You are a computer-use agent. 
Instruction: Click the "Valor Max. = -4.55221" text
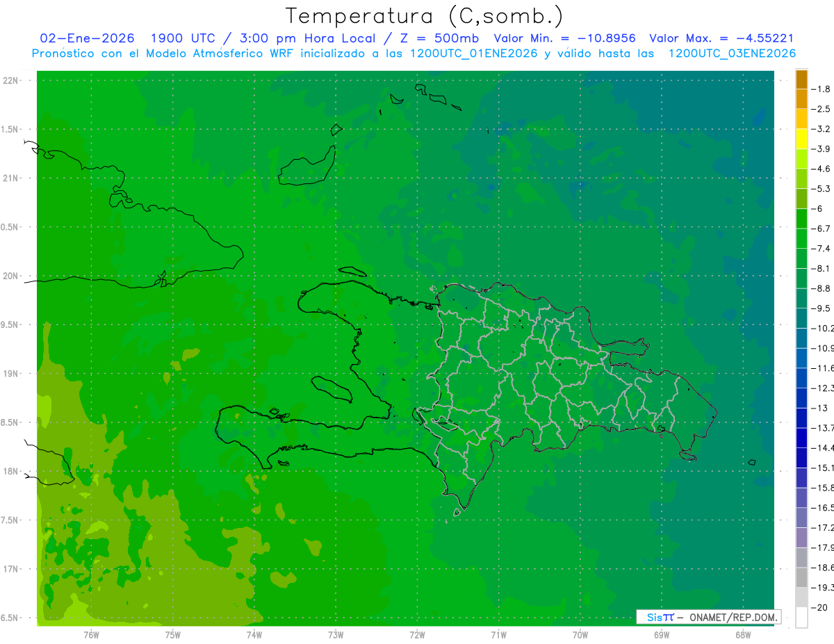721,38
